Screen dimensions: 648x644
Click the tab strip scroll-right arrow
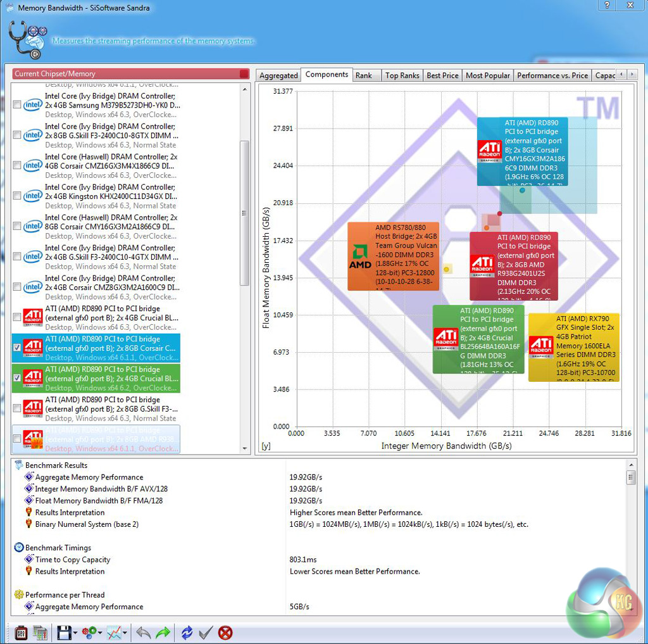point(632,75)
